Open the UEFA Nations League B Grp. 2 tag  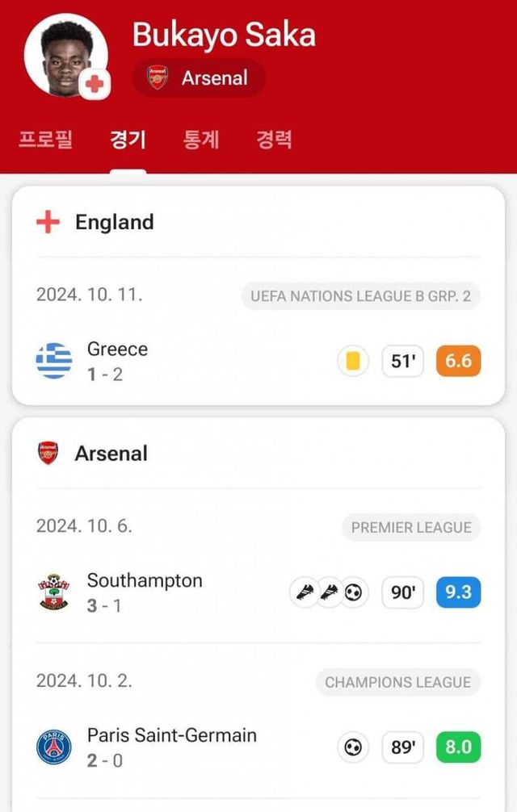click(360, 296)
